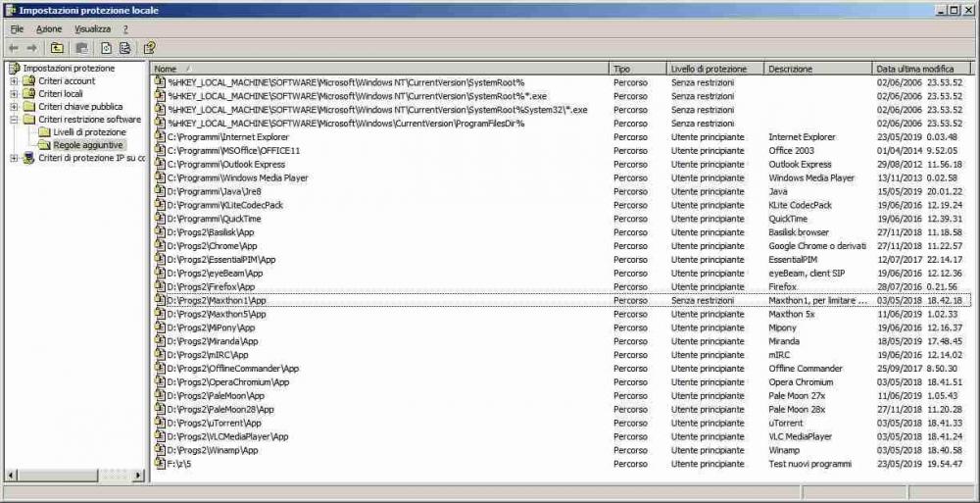Open Help via question mark toolbar icon
This screenshot has height=503, width=980.
point(149,48)
